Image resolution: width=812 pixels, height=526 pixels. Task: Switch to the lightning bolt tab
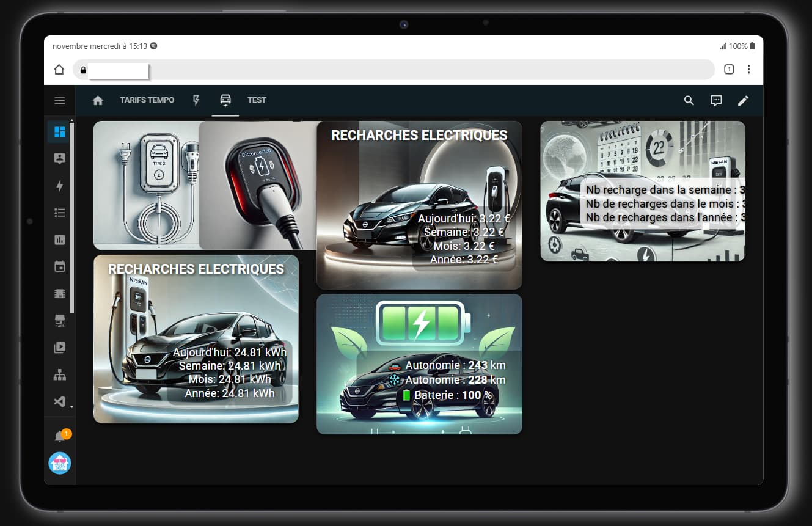[196, 100]
